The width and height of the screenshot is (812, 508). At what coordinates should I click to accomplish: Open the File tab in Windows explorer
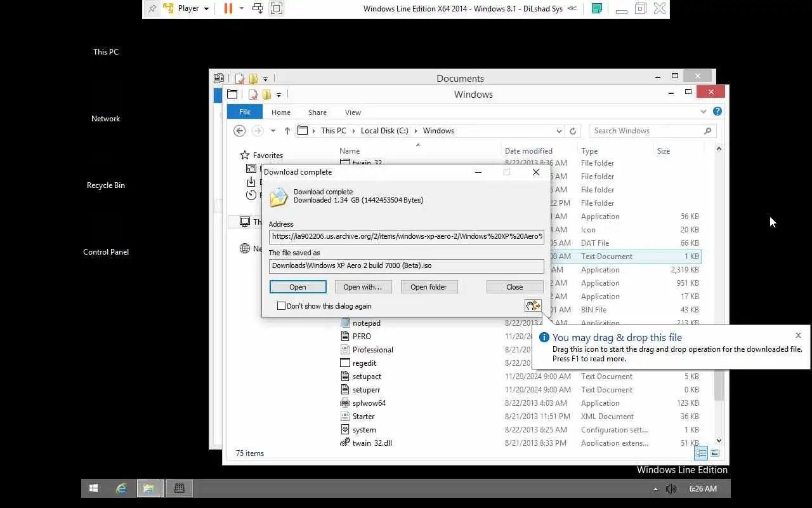tap(245, 112)
